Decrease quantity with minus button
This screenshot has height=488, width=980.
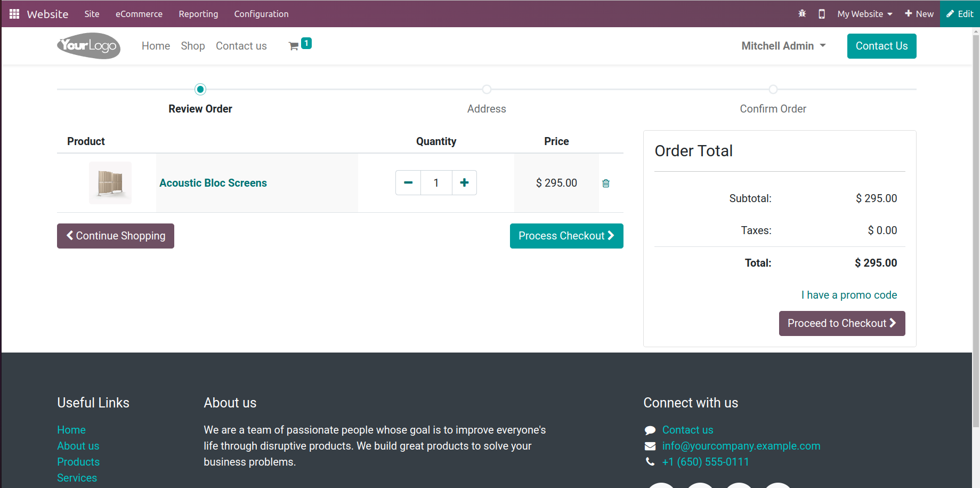(x=408, y=183)
